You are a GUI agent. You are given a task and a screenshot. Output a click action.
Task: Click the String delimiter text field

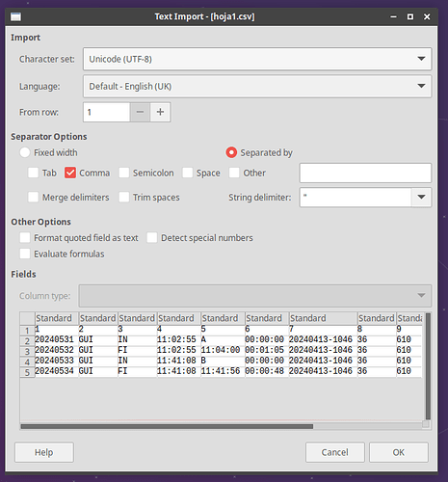point(356,197)
